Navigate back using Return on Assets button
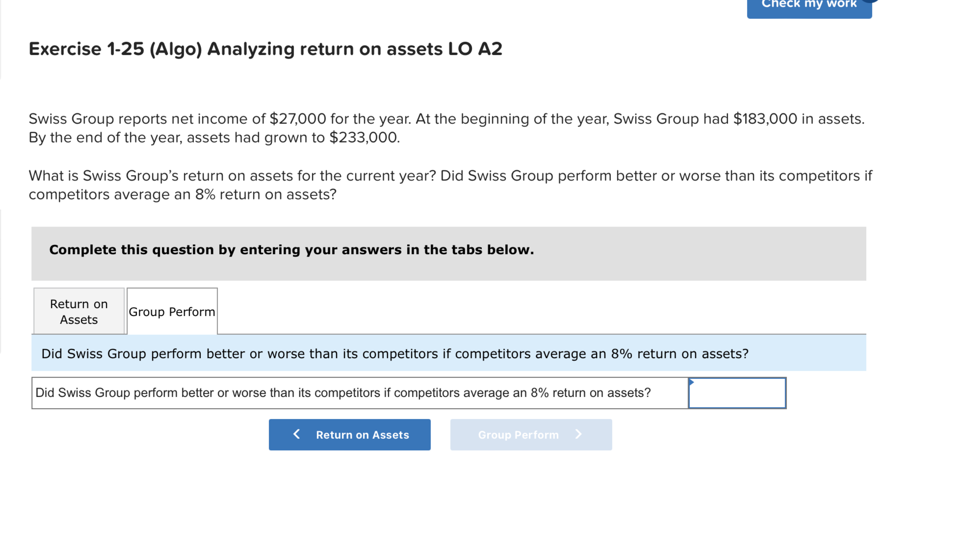 click(x=349, y=435)
